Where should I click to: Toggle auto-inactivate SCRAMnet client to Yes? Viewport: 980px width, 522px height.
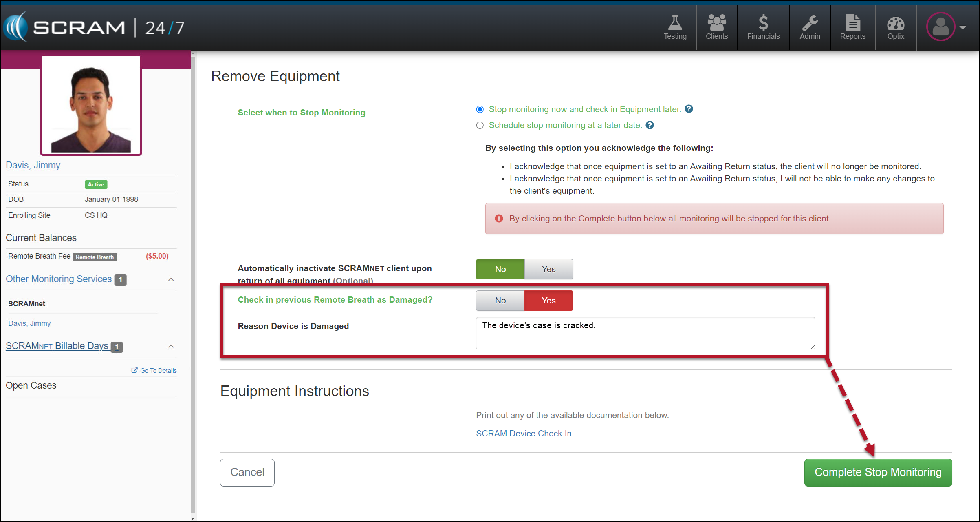pos(548,269)
